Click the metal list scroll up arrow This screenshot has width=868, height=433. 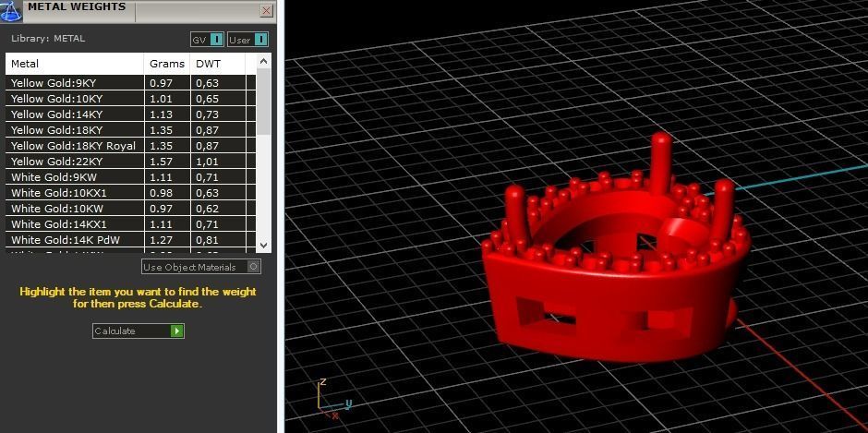tap(263, 61)
